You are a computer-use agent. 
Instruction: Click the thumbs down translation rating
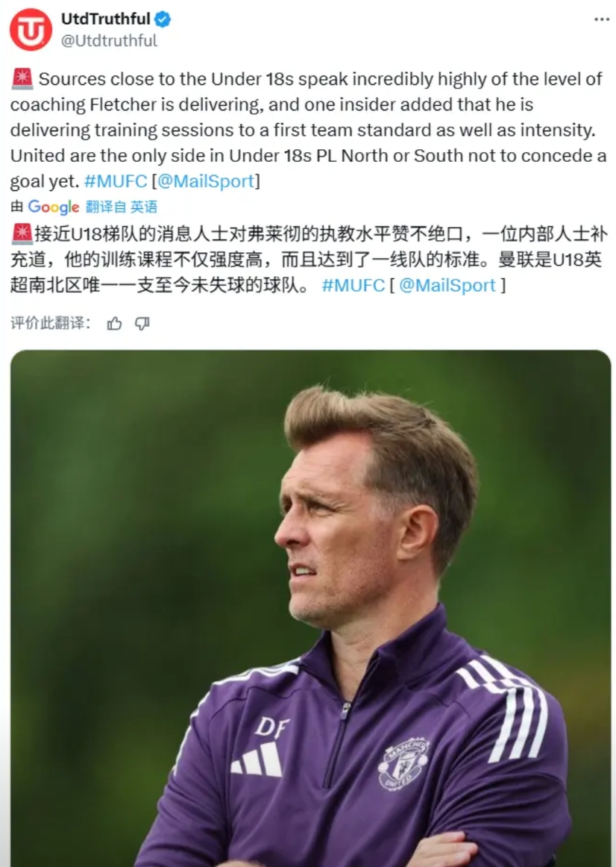(x=142, y=324)
